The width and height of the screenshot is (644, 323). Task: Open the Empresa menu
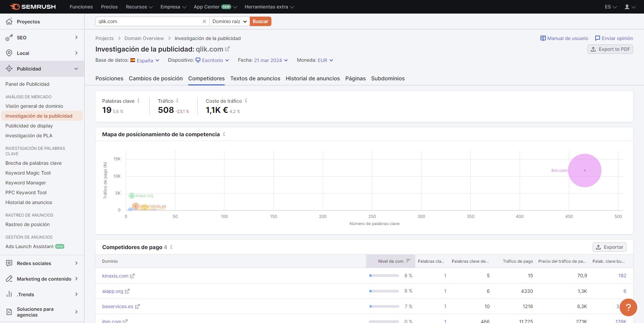pyautogui.click(x=173, y=7)
